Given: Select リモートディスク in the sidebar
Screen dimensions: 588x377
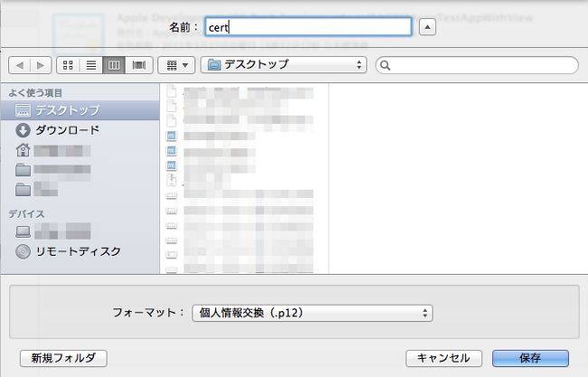Looking at the screenshot, I should (x=81, y=251).
